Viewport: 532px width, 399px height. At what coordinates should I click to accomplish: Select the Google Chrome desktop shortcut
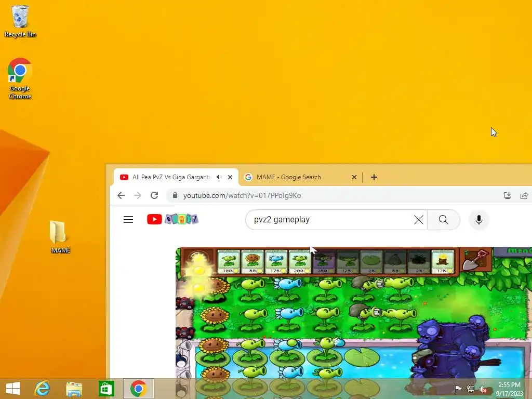(20, 79)
